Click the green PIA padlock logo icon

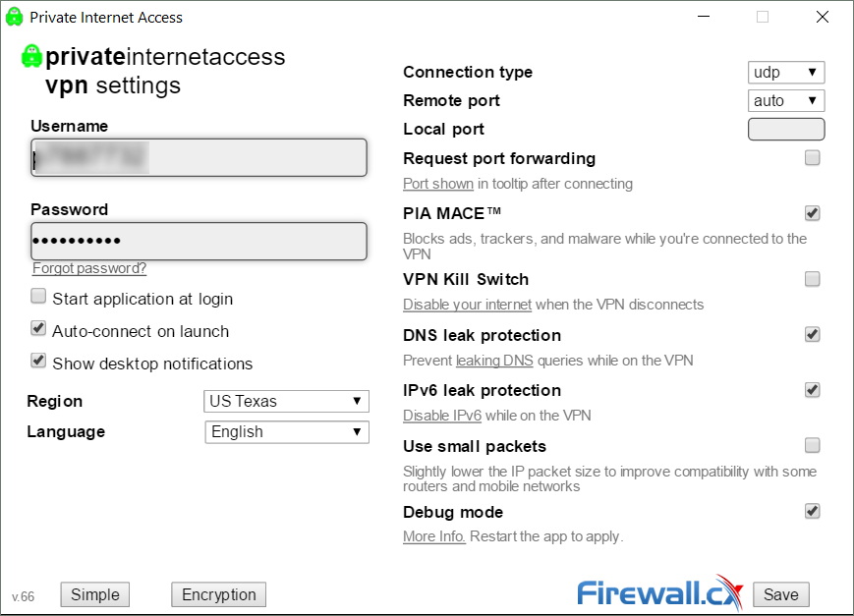[x=31, y=56]
